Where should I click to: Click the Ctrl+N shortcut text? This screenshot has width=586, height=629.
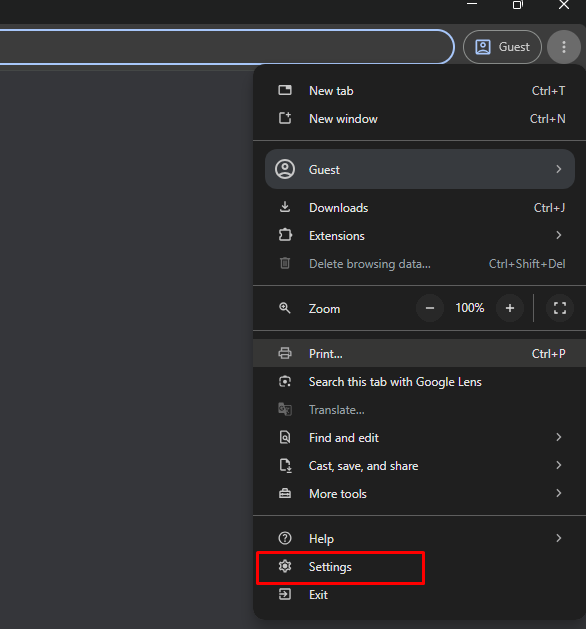547,119
